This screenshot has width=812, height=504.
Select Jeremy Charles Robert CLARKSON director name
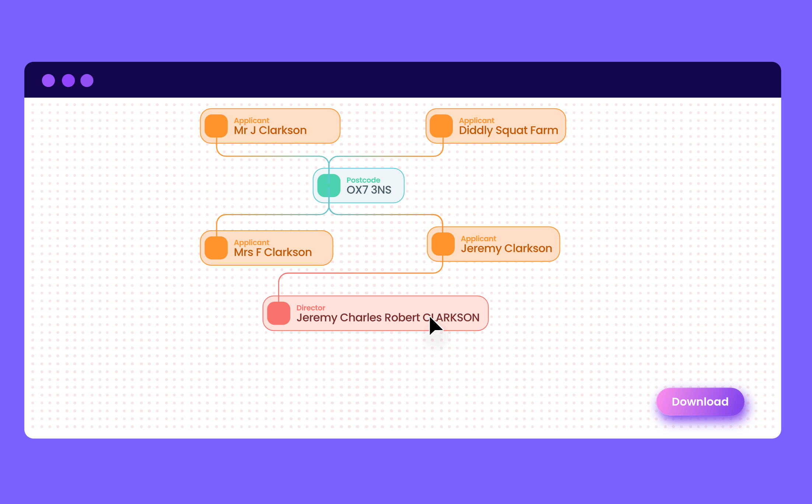[388, 318]
